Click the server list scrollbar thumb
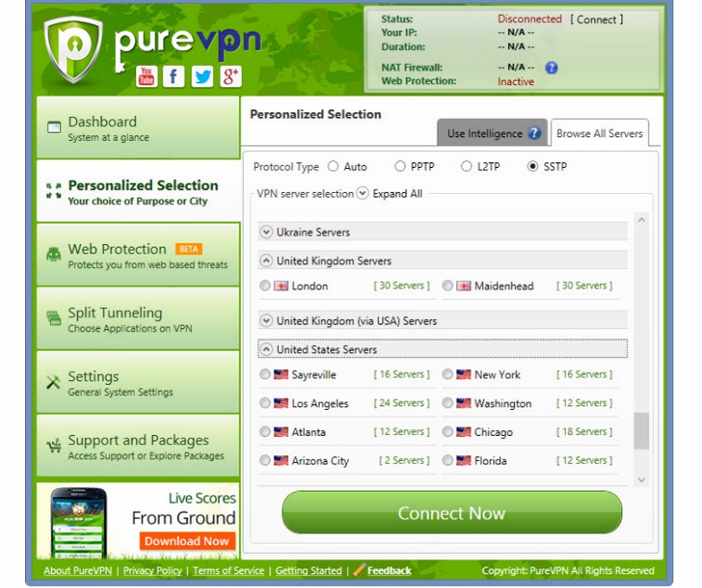This screenshot has height=588, width=702. [641, 431]
